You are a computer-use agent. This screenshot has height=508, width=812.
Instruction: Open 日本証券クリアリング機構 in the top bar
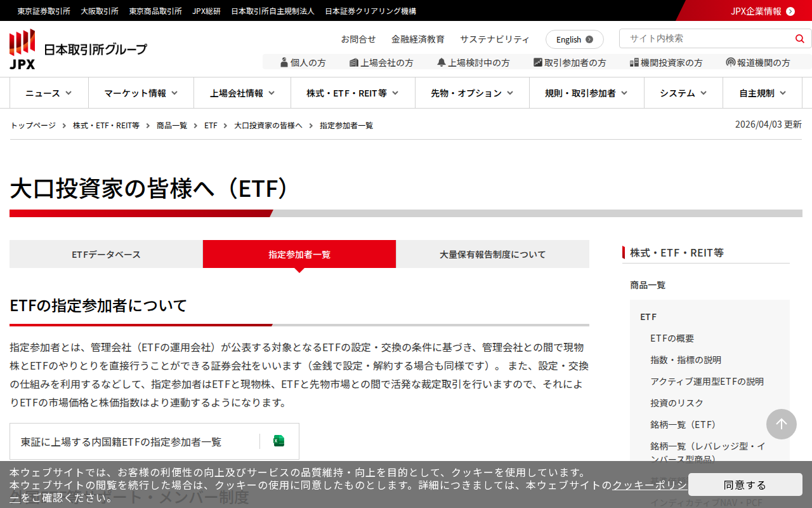370,11
